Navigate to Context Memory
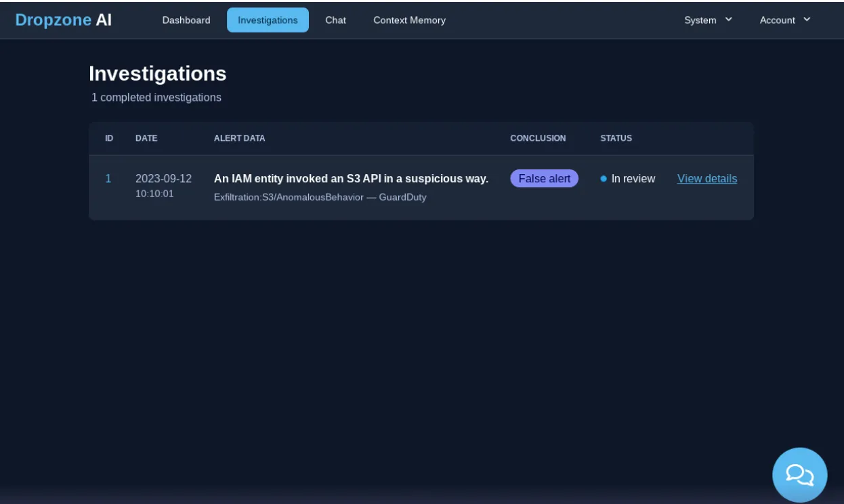The height and width of the screenshot is (504, 844). pyautogui.click(x=408, y=20)
